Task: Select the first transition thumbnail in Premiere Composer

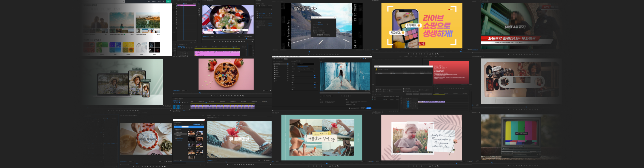Action: coord(192,133)
